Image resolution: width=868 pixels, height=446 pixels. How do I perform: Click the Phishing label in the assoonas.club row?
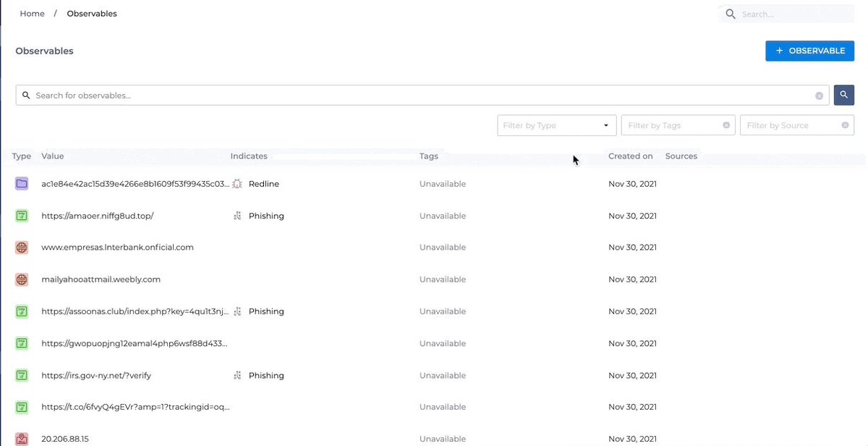266,311
